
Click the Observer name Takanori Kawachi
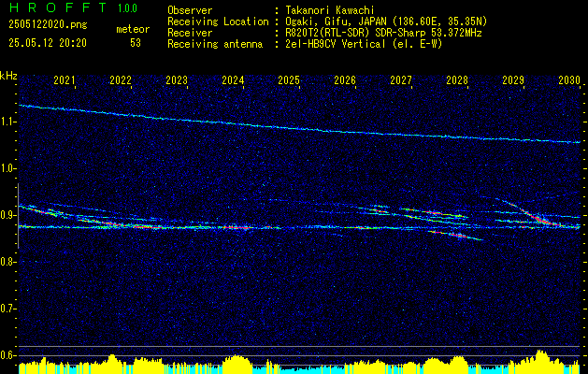[x=330, y=11]
